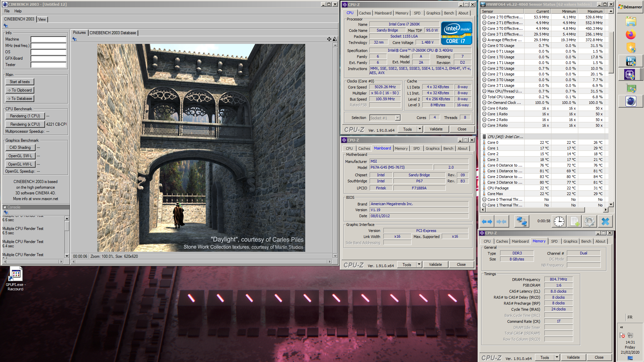644x362 pixels.
Task: Click move/pan icon in Pictures panel
Action: click(x=329, y=39)
